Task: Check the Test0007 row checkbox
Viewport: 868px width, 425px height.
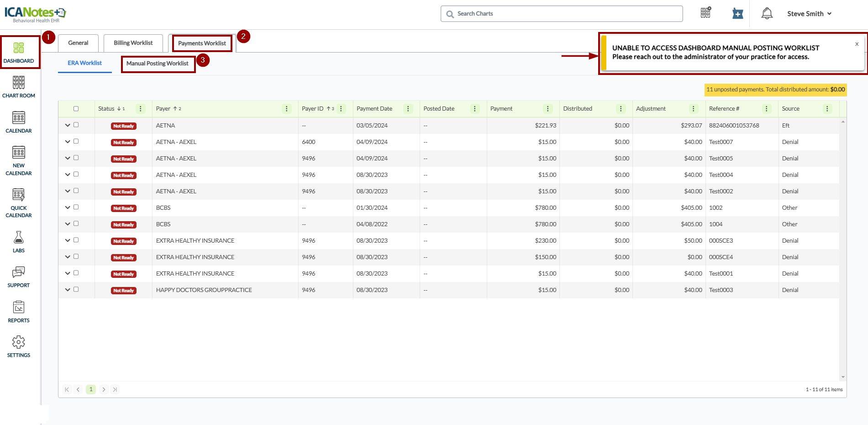Action: pyautogui.click(x=76, y=141)
